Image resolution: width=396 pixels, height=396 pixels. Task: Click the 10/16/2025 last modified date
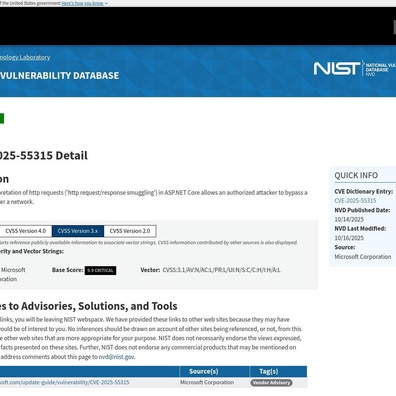point(349,238)
